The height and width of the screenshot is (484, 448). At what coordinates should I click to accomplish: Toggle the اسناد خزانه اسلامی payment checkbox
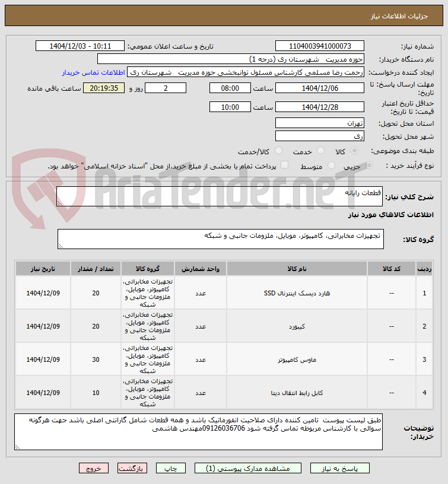(284, 165)
